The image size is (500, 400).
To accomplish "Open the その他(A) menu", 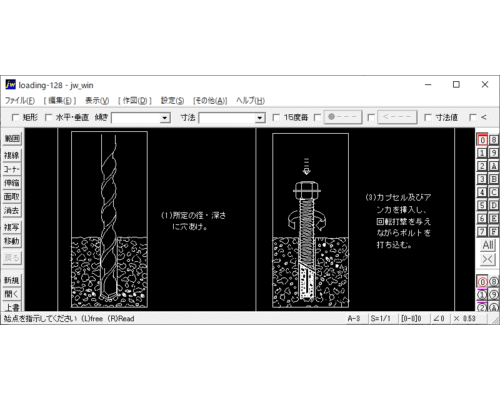I will point(210,100).
